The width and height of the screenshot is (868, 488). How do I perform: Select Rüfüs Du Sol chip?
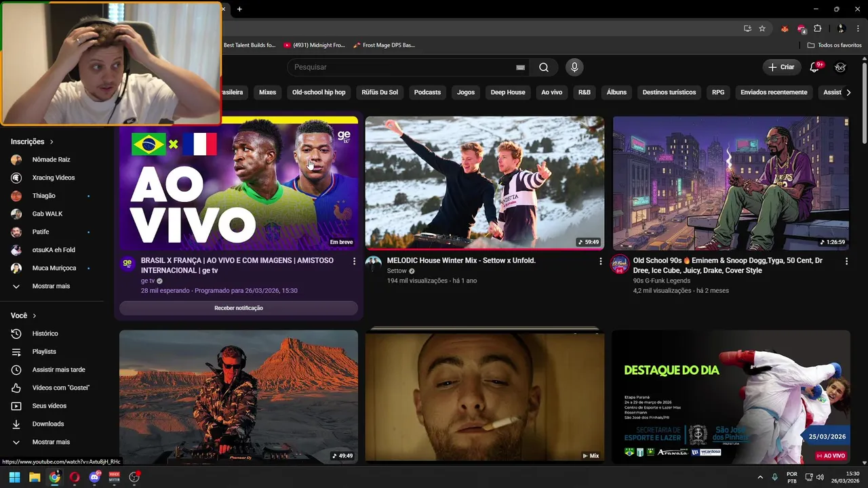pos(380,92)
